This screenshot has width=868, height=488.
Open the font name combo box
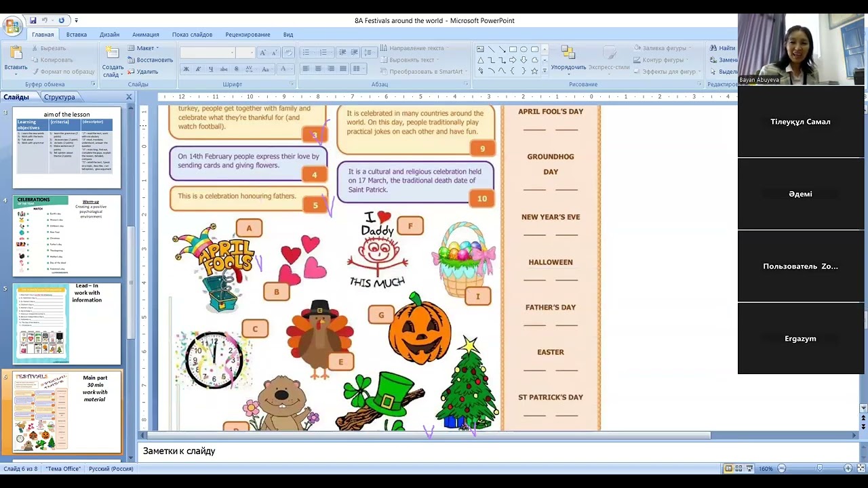(x=208, y=53)
